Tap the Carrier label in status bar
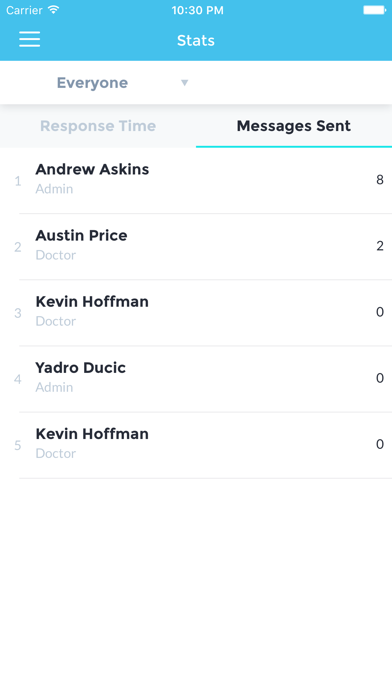392x696 pixels. [x=24, y=10]
